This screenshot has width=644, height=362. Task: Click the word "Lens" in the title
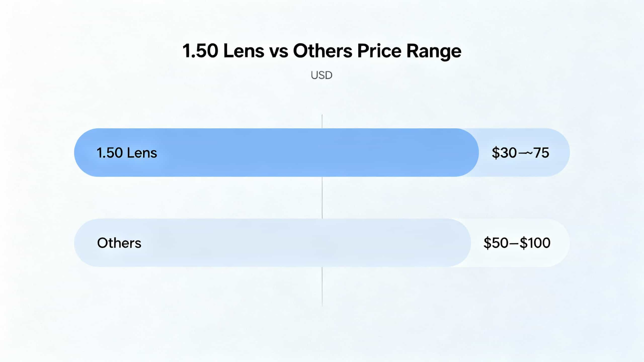[244, 51]
